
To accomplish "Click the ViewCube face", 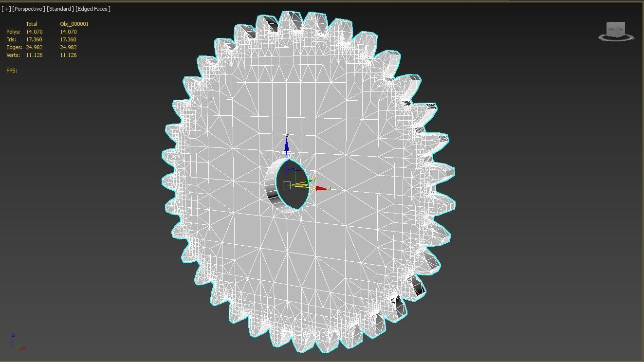I will [x=615, y=29].
